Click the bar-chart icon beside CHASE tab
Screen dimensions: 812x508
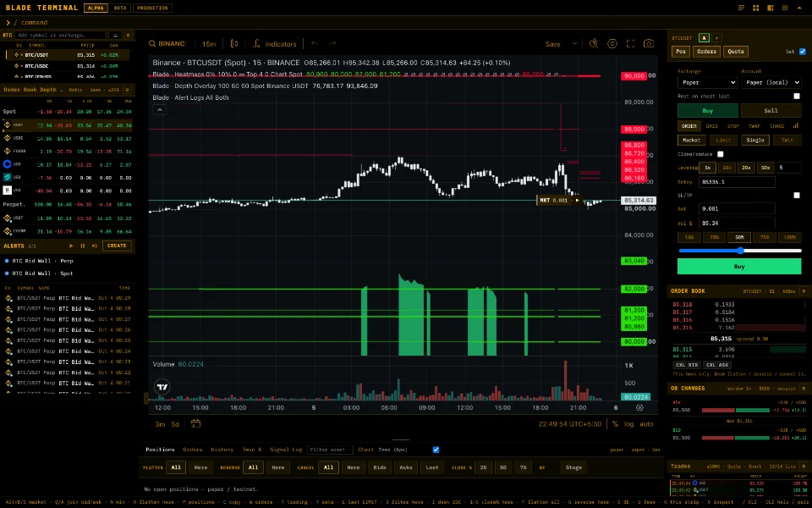click(796, 125)
